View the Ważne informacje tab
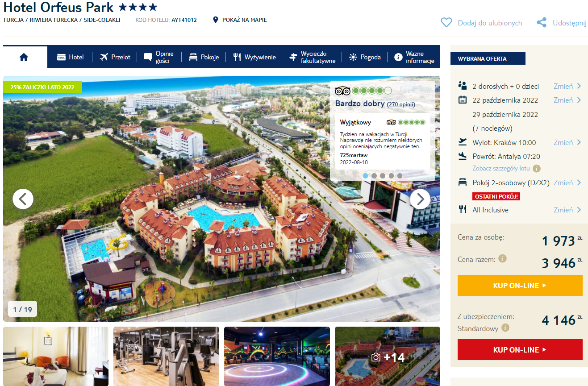The height and width of the screenshot is (386, 588). [x=414, y=57]
